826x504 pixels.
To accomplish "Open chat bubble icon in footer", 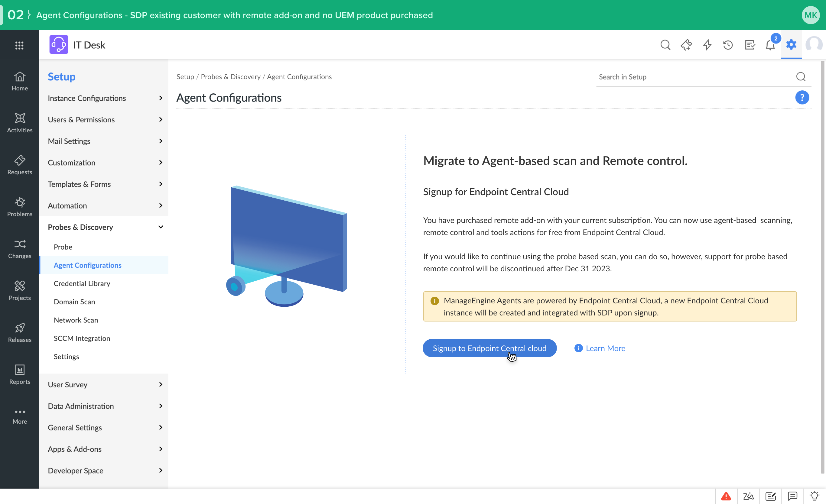I will coord(792,496).
